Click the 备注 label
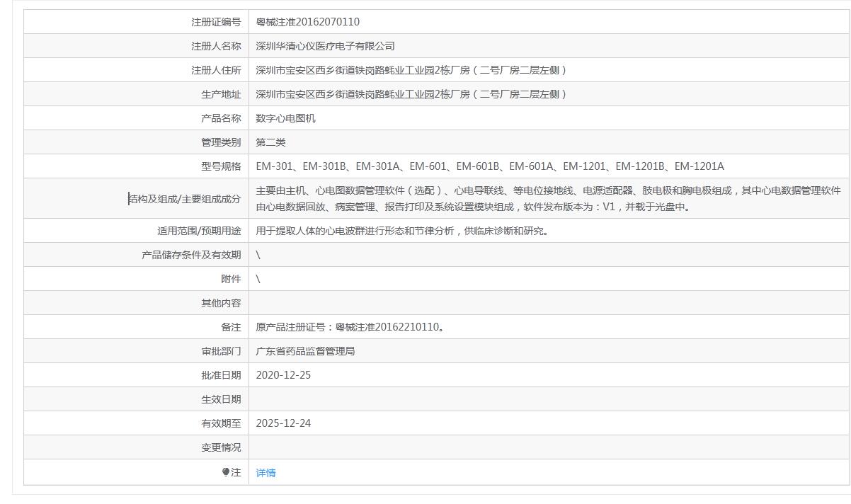Viewport: 851px width, 504px height. [231, 327]
